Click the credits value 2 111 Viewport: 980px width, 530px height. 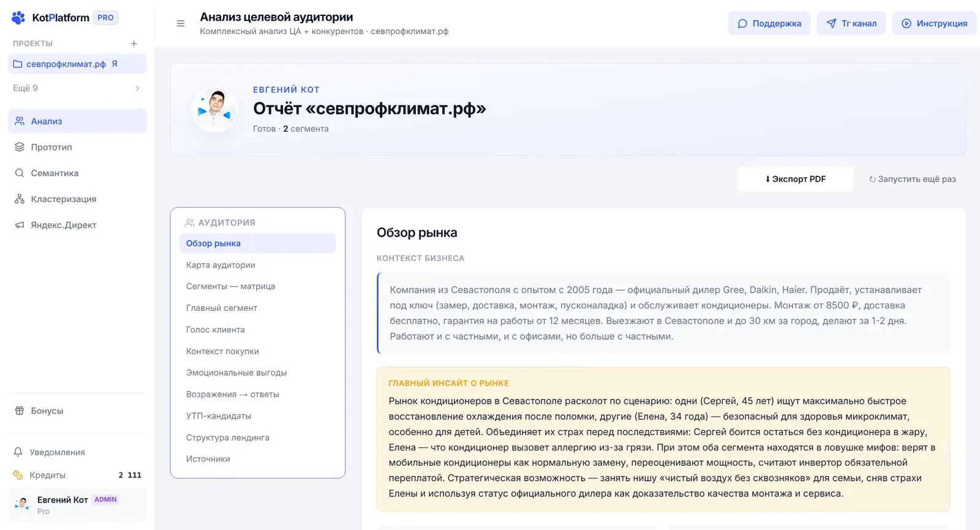130,475
